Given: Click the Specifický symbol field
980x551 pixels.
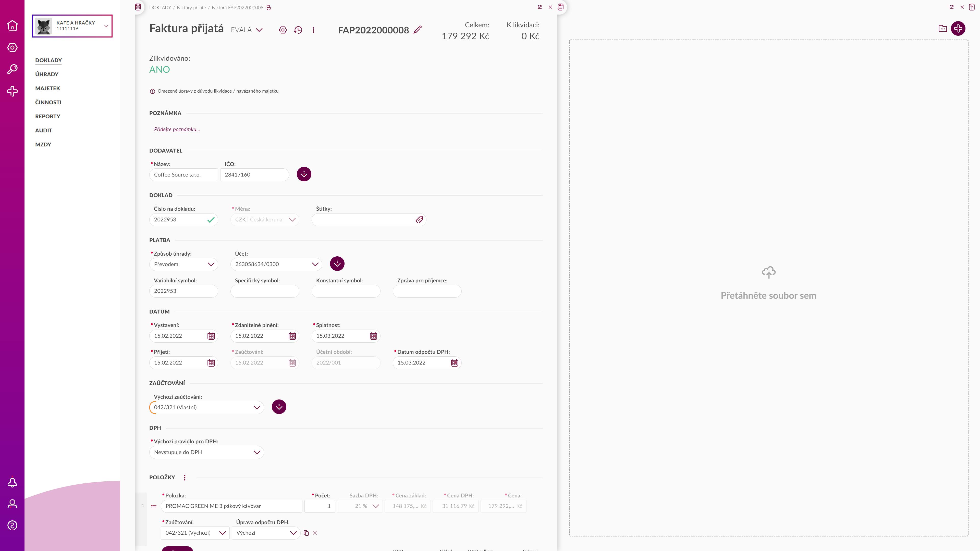Looking at the screenshot, I should click(x=265, y=291).
